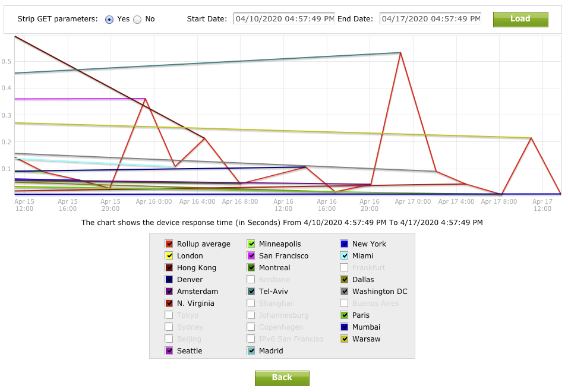Image resolution: width=568 pixels, height=392 pixels.
Task: Enable the Frankfurt checkbox
Action: [345, 268]
